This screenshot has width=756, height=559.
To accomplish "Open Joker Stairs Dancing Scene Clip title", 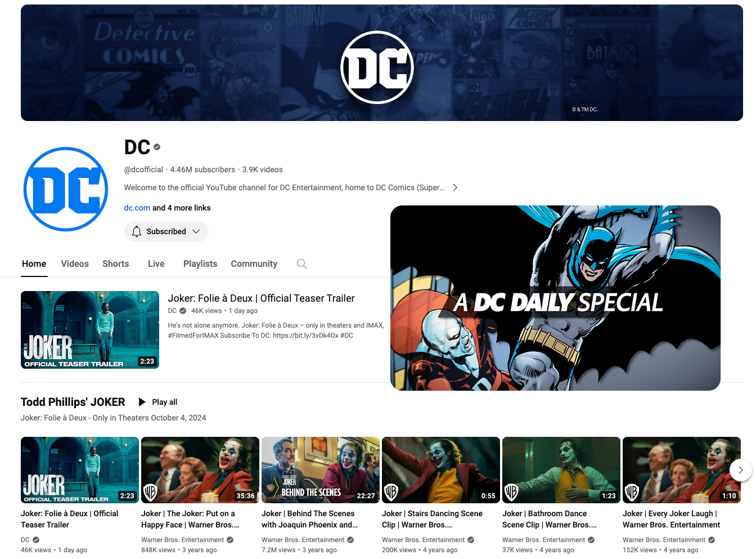I will (432, 519).
